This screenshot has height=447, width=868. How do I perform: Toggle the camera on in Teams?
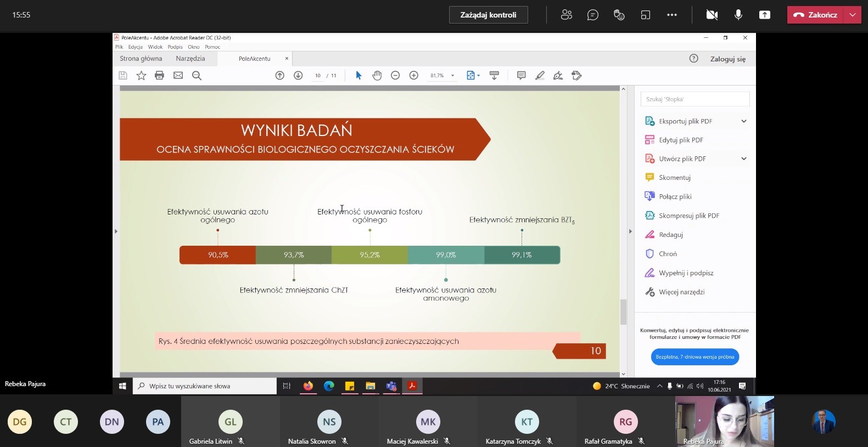point(712,15)
